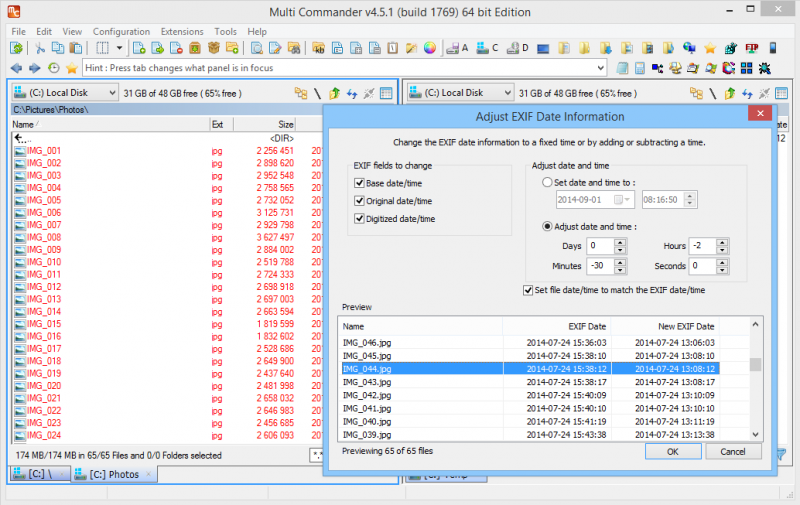Sort left panel by Size column header

(x=265, y=124)
